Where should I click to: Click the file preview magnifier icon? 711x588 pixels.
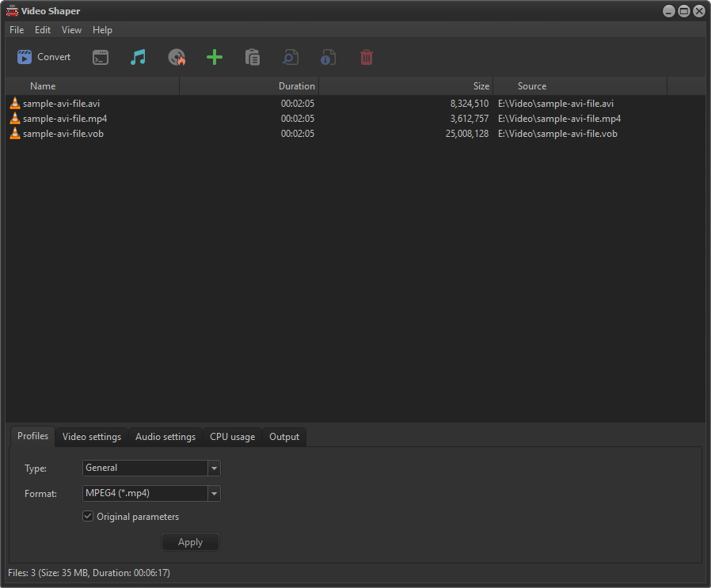tap(291, 57)
